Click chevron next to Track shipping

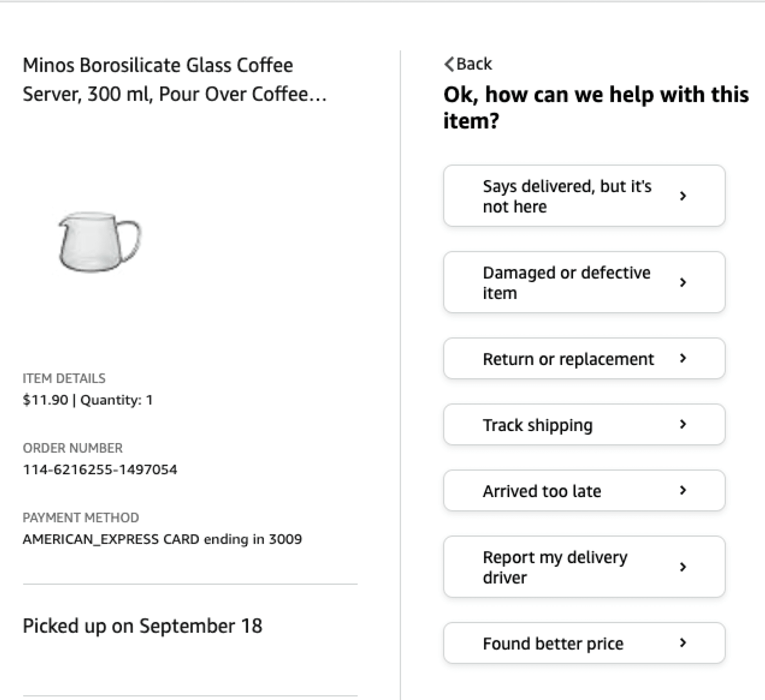tap(683, 424)
